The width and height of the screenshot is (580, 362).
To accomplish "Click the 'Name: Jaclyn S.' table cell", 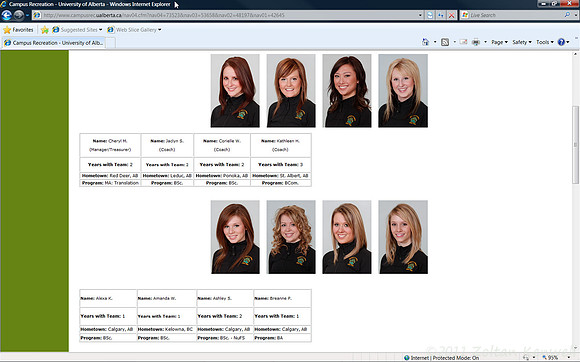I will (167, 145).
